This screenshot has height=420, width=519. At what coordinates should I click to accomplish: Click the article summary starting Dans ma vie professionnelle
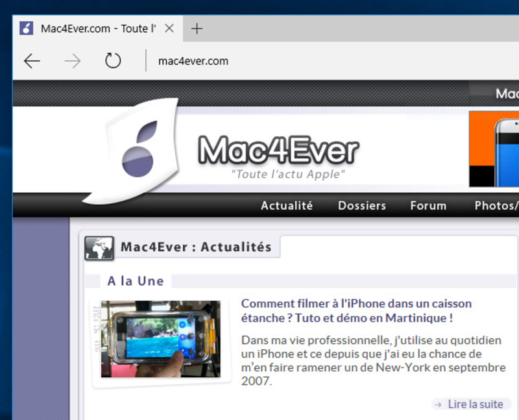click(x=374, y=361)
